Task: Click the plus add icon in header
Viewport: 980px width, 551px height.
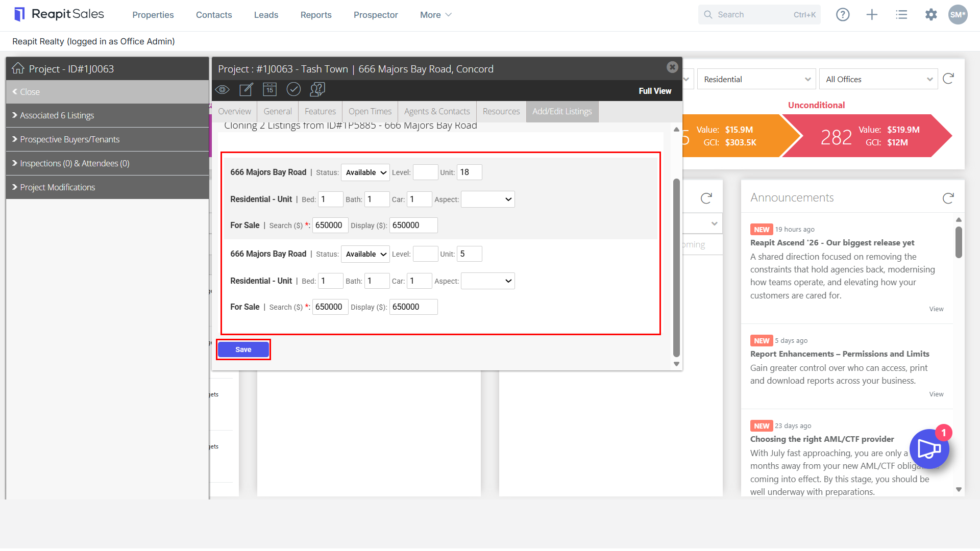Action: pos(872,15)
